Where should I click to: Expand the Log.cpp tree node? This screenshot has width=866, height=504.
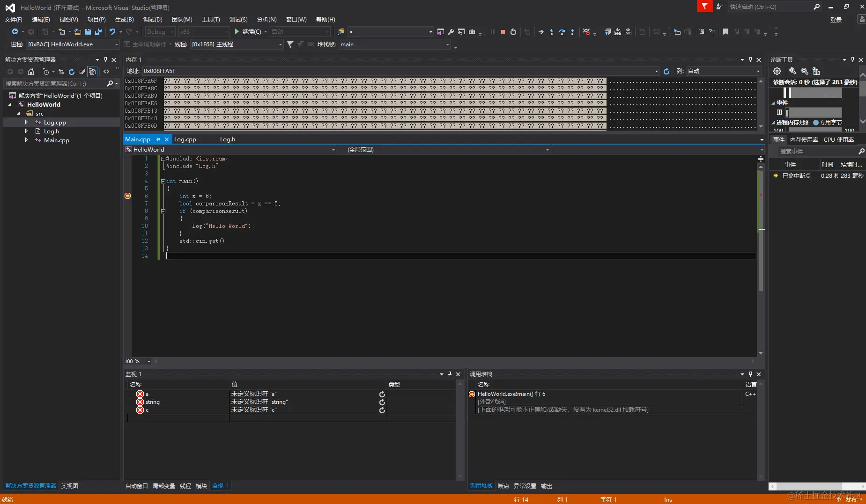(26, 122)
